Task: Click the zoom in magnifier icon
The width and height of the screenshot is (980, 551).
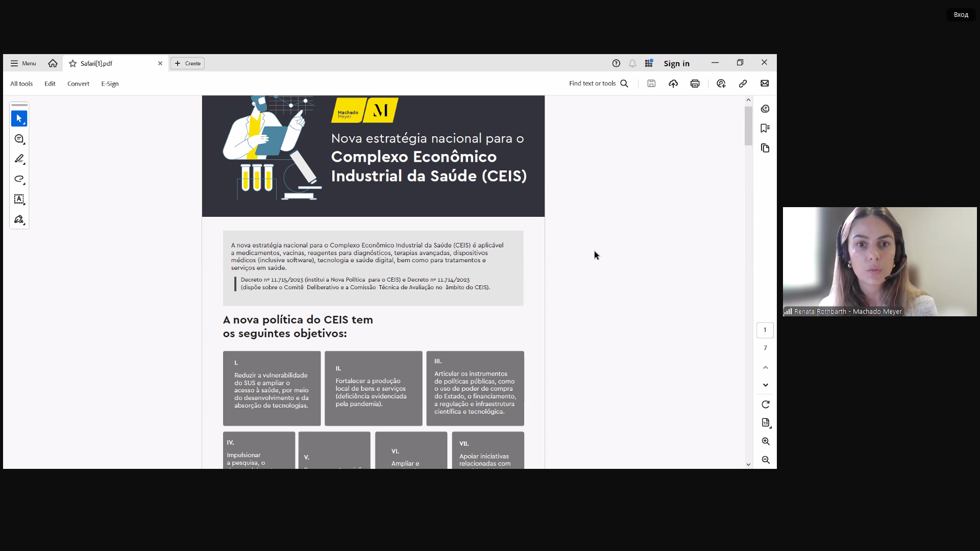Action: pyautogui.click(x=765, y=441)
